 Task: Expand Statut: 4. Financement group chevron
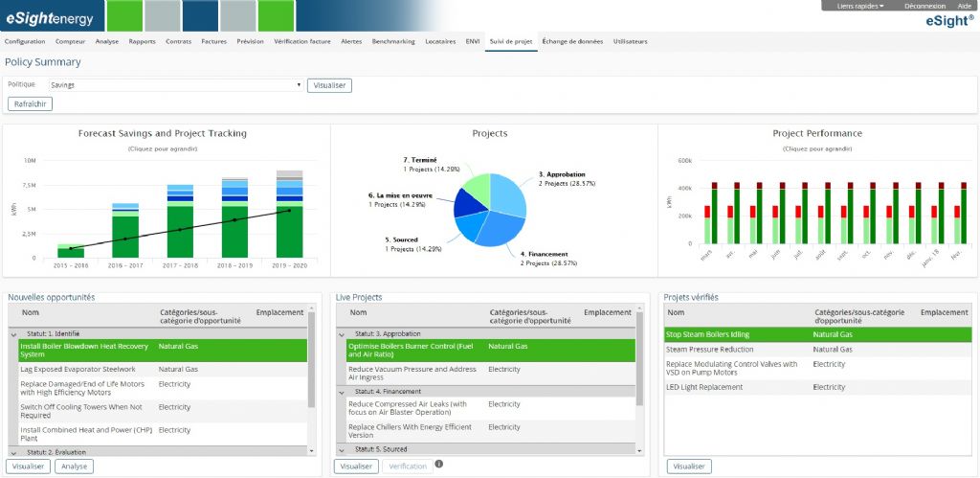[344, 391]
